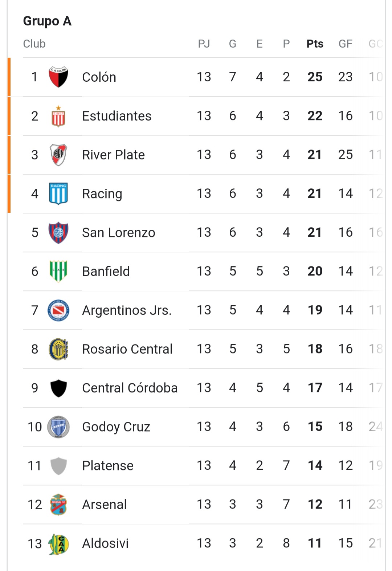Select the Pts column header
The image size is (392, 571).
tap(315, 44)
